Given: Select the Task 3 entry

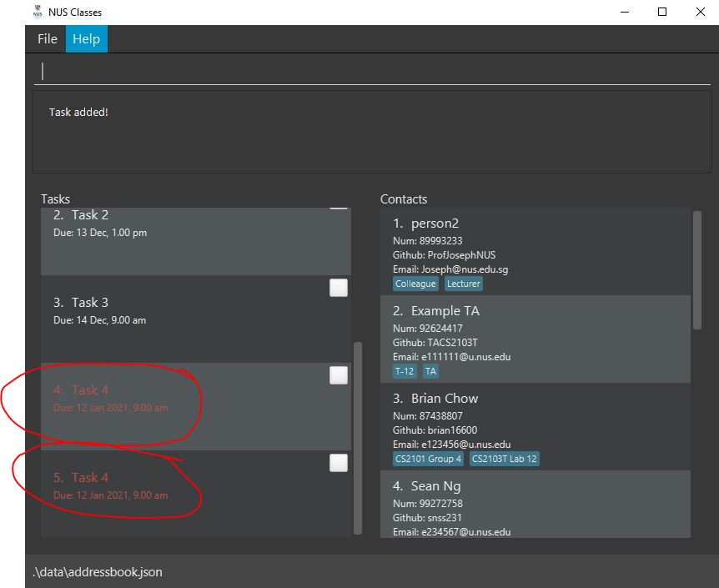Looking at the screenshot, I should [196, 319].
